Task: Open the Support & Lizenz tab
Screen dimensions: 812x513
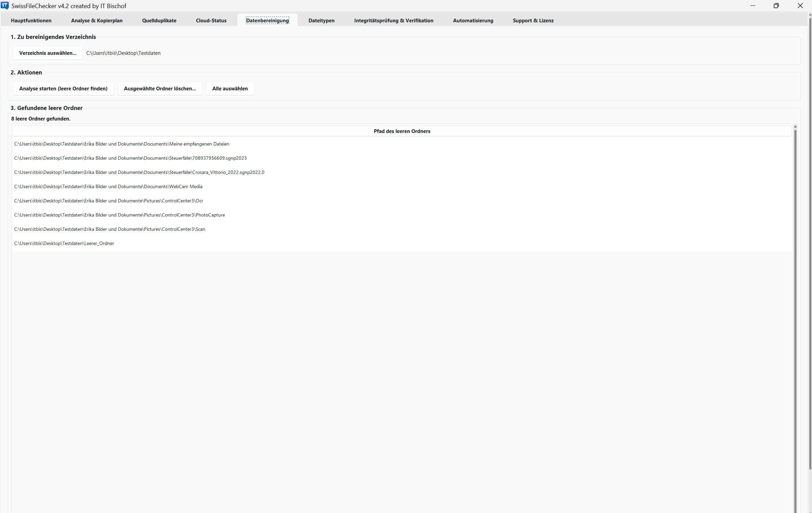Action: [533, 21]
